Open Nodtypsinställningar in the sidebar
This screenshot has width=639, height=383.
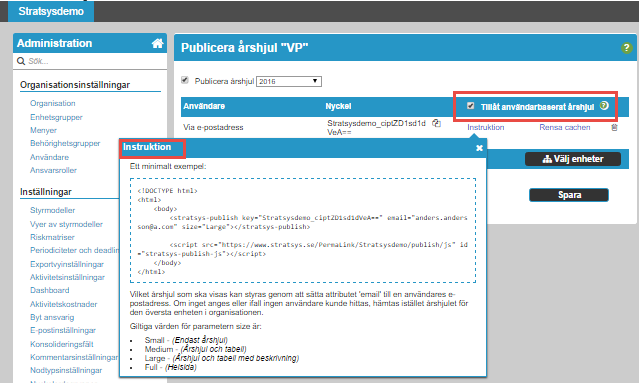(x=66, y=370)
